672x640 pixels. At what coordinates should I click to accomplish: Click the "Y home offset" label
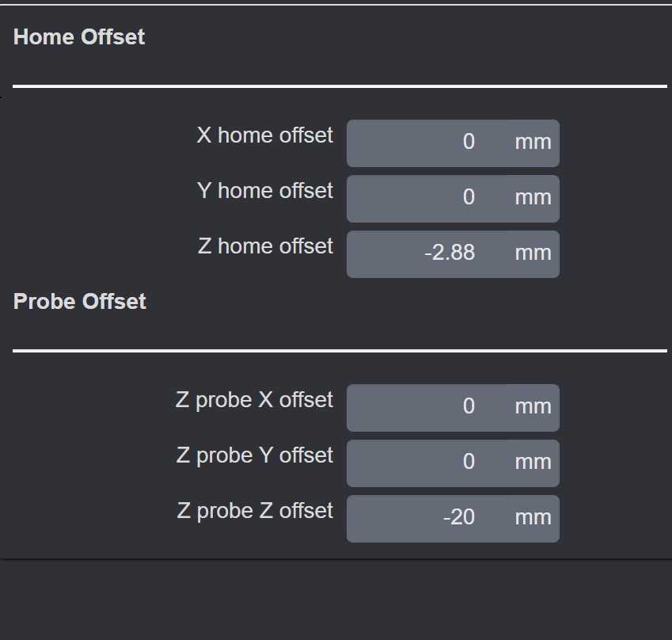point(265,191)
